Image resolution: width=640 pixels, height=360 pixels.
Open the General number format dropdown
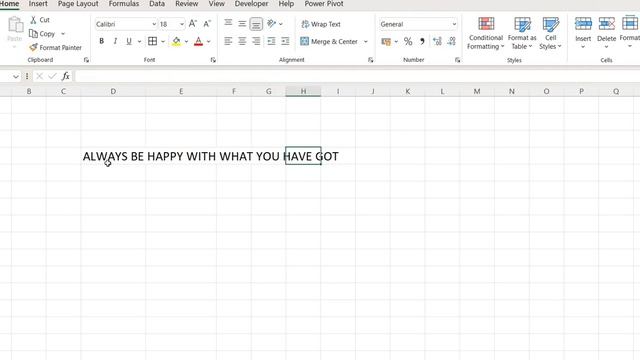pyautogui.click(x=454, y=24)
